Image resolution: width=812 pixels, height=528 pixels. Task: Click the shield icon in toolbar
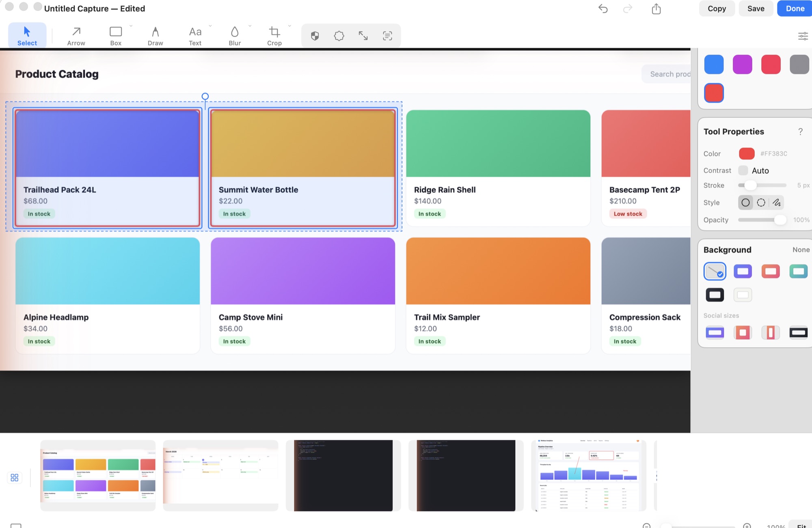(x=315, y=36)
